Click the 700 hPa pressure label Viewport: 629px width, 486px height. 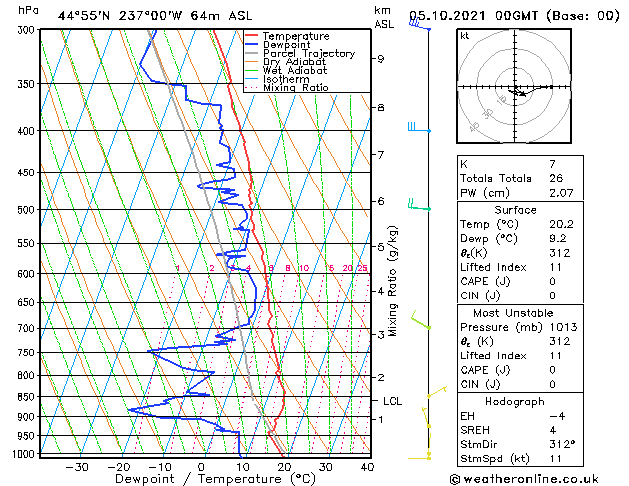[x=28, y=328]
